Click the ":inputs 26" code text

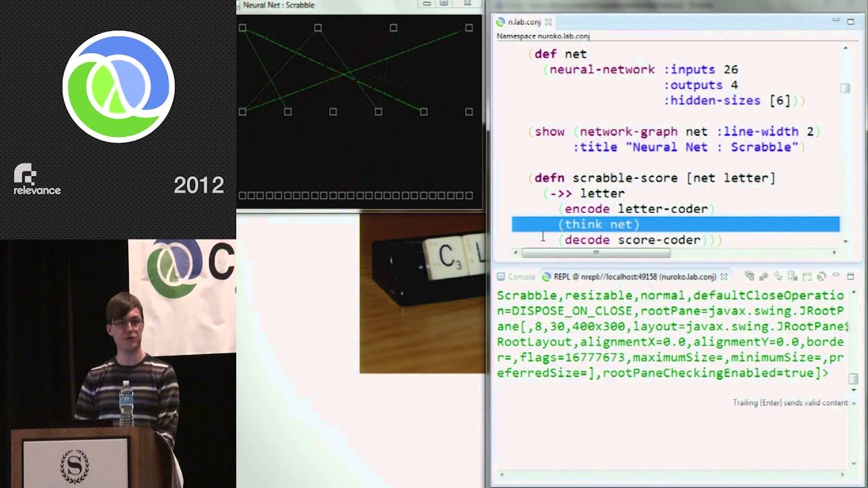coord(701,69)
